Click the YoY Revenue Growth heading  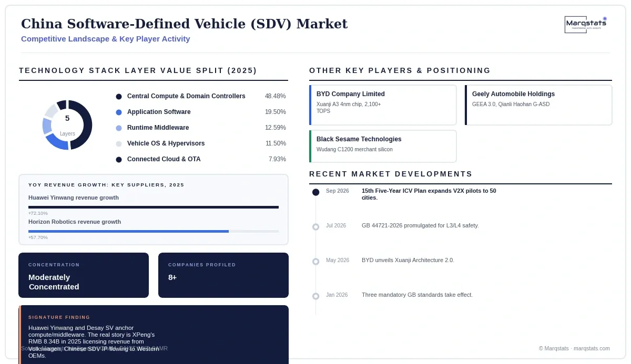pyautogui.click(x=106, y=185)
